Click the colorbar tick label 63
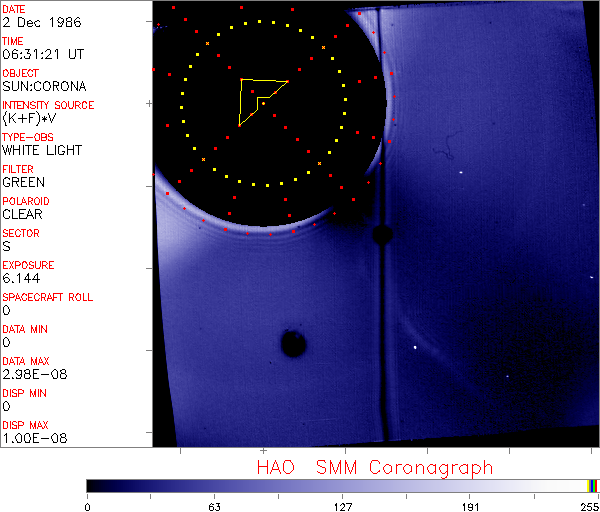Image resolution: width=600 pixels, height=512 pixels. pyautogui.click(x=214, y=507)
